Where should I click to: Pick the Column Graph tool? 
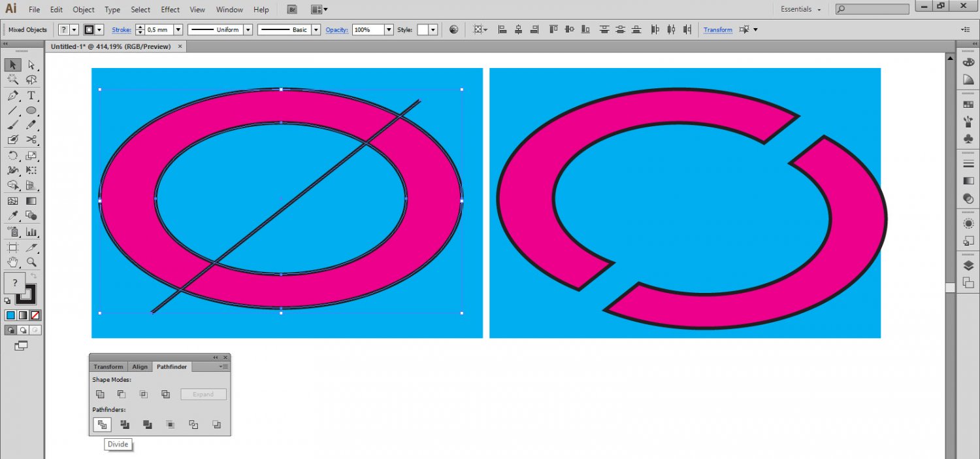[31, 231]
